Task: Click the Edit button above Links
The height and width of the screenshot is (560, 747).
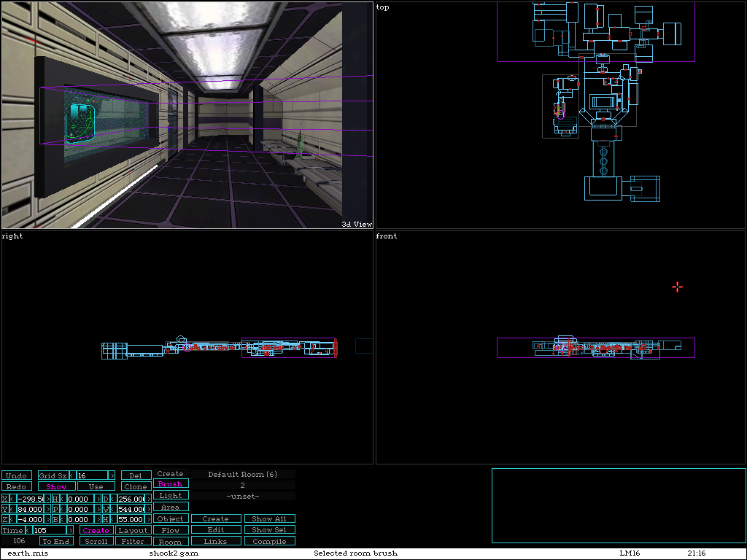Action: (216, 529)
